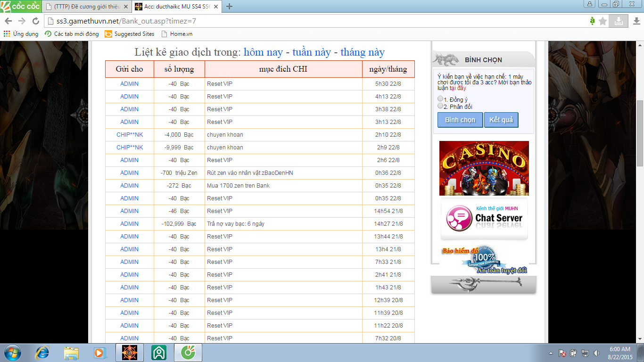644x362 pixels.
Task: Open the green house app taskbar icon
Action: (x=159, y=353)
